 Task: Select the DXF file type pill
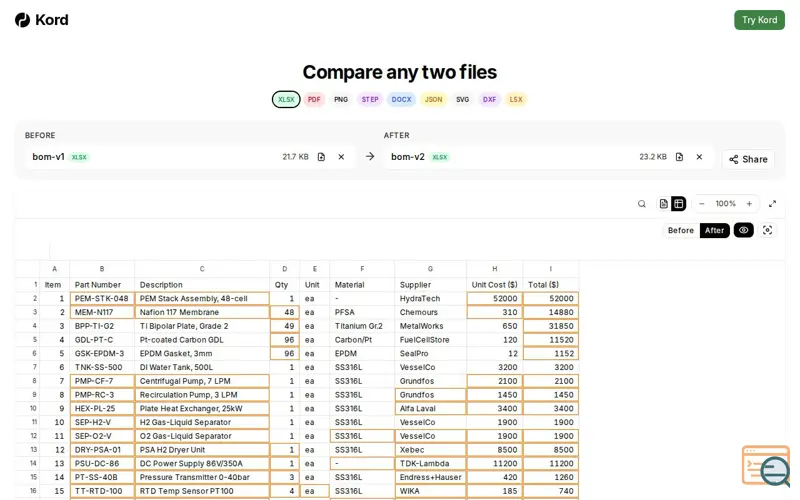489,99
